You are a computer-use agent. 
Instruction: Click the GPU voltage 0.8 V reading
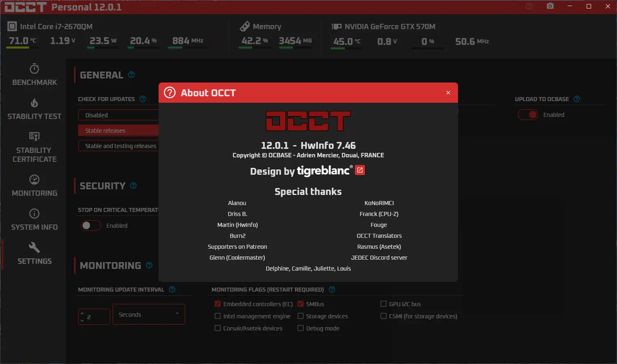387,42
